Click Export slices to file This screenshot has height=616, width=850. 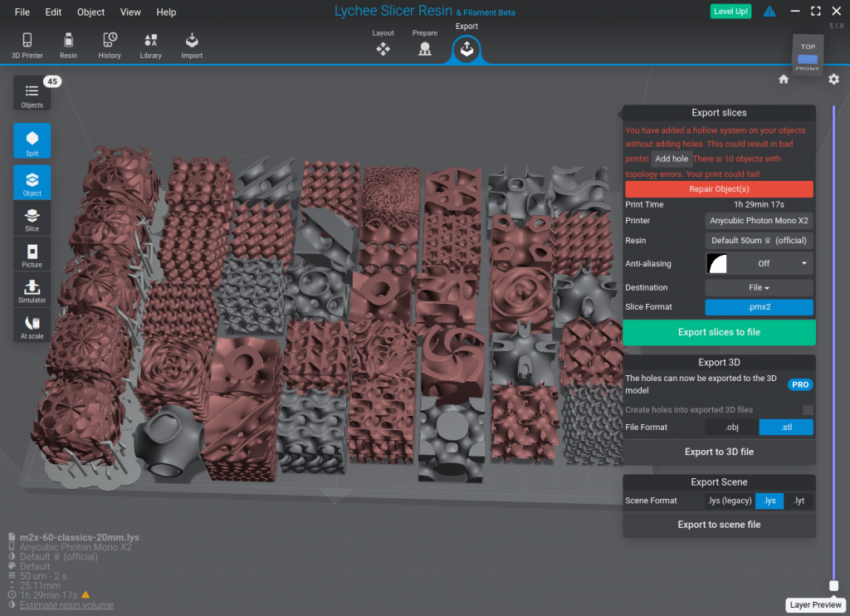(719, 332)
